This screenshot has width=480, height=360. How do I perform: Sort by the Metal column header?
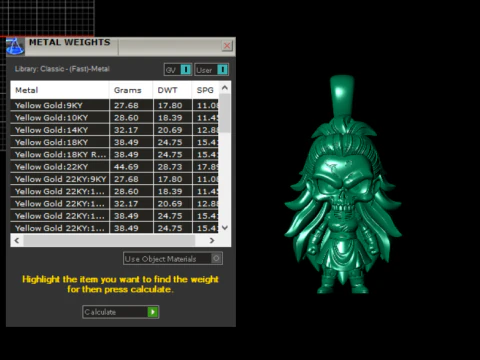(x=60, y=90)
